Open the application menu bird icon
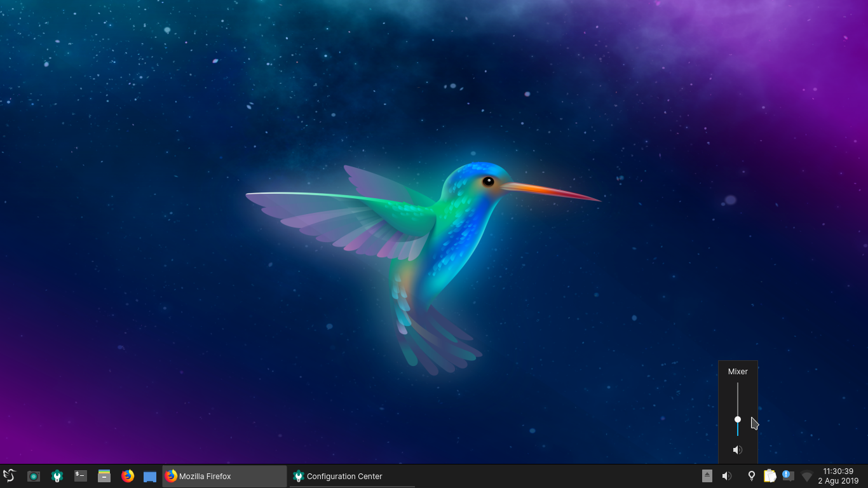Screen dimensions: 868x488 tap(9, 476)
